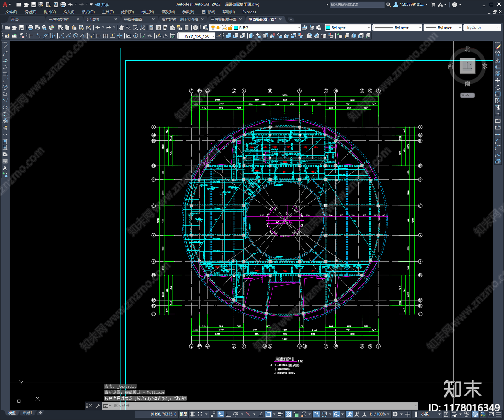Image resolution: width=504 pixels, height=420 pixels.
Task: Switch to the 模型 model tab at bottom left
Action: (12, 413)
